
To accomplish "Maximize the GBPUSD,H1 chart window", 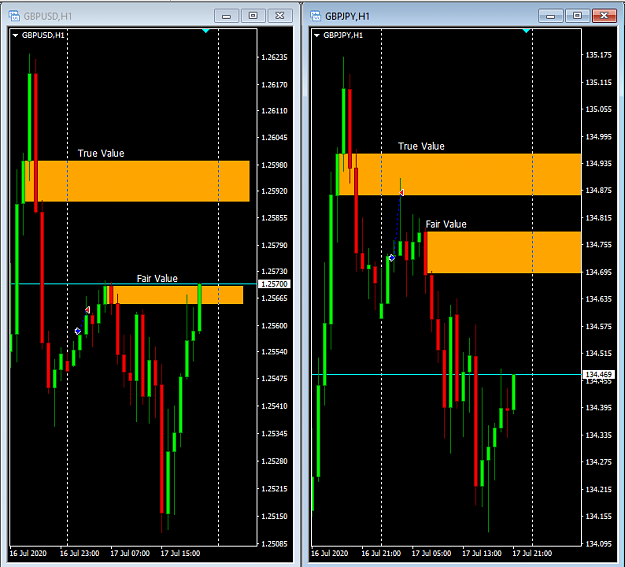I will point(253,16).
